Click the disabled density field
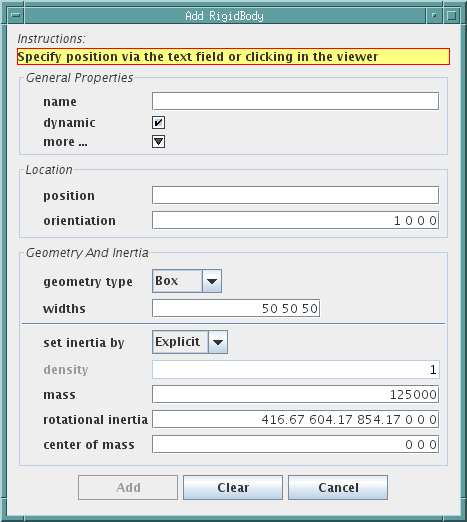Screen dimensions: 467x522 (x=296, y=370)
